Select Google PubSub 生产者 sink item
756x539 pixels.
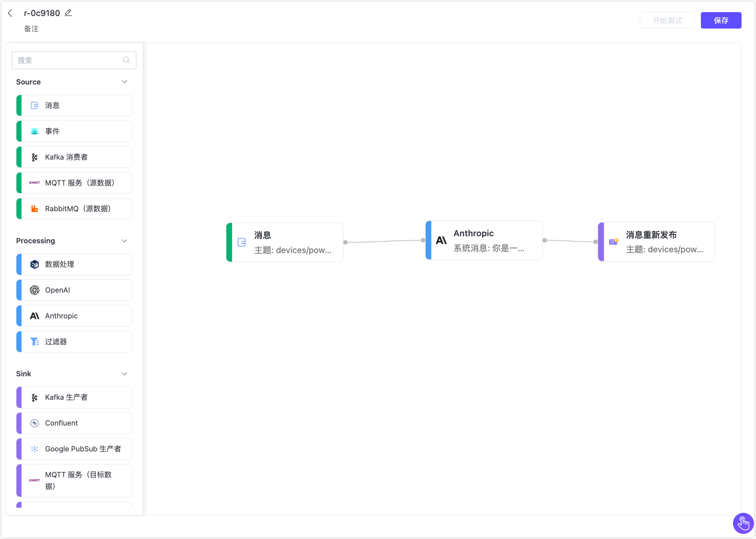[x=74, y=449]
